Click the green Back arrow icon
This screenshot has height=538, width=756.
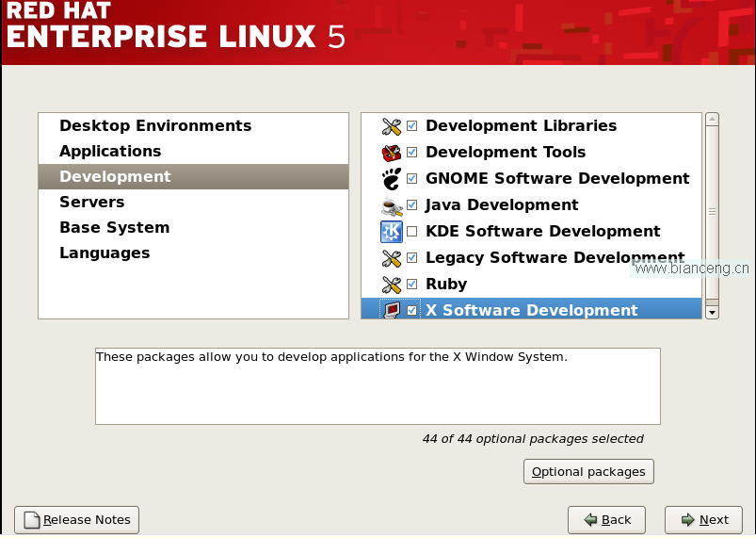(590, 520)
